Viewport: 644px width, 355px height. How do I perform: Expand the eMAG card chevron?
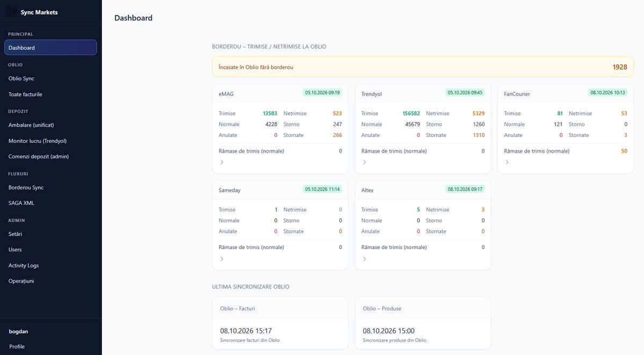tap(222, 162)
